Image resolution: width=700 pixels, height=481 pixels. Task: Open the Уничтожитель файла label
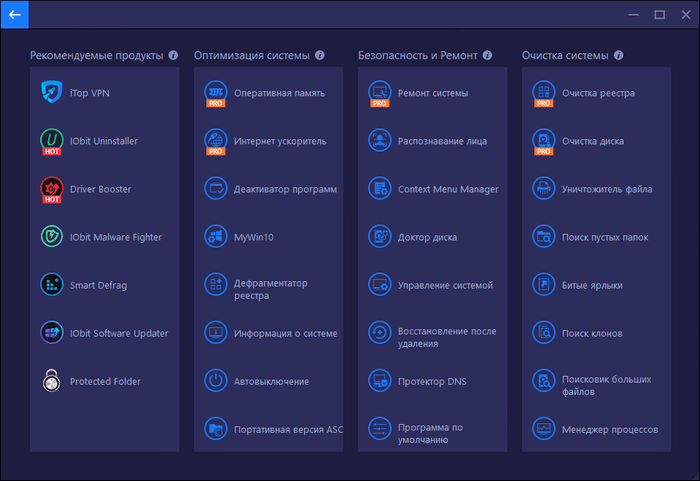pos(607,189)
